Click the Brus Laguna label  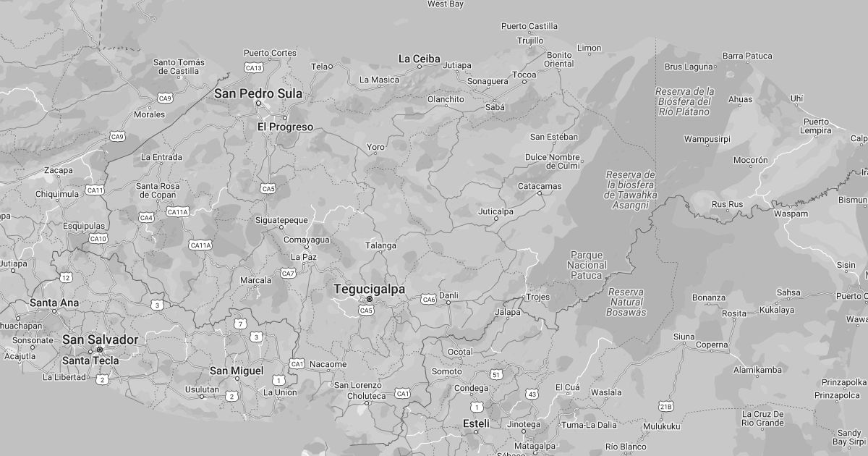click(689, 67)
